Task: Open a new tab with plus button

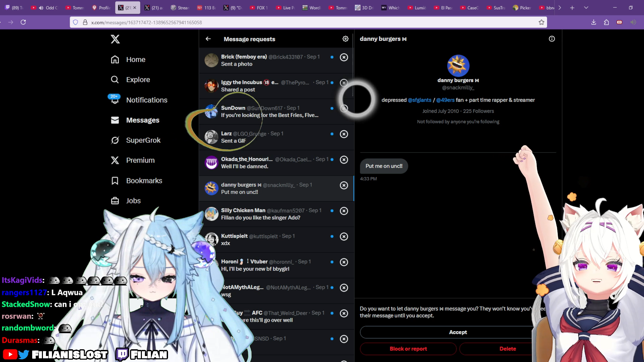Action: pyautogui.click(x=572, y=8)
